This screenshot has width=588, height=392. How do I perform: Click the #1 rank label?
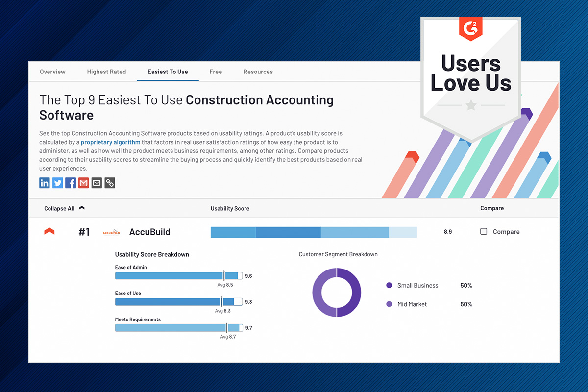tap(84, 232)
